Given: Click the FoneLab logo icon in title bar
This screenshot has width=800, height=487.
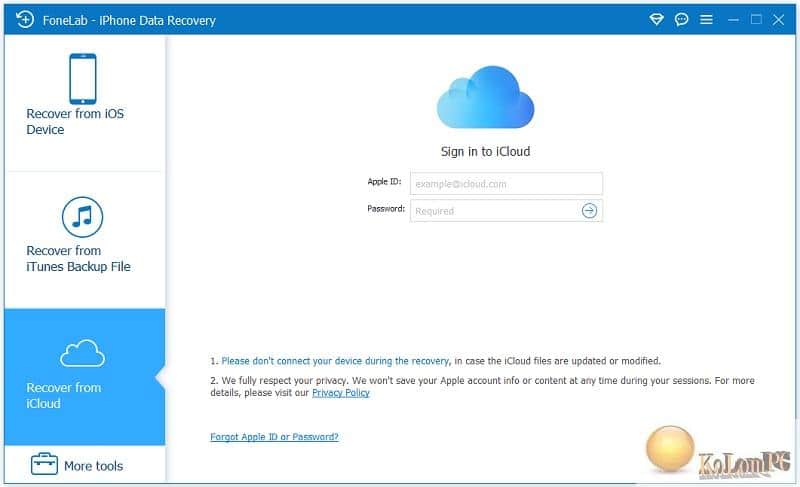Looking at the screenshot, I should point(24,19).
